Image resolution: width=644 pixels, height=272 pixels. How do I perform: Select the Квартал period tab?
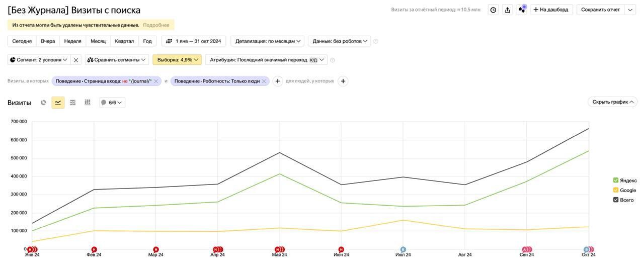(x=124, y=41)
